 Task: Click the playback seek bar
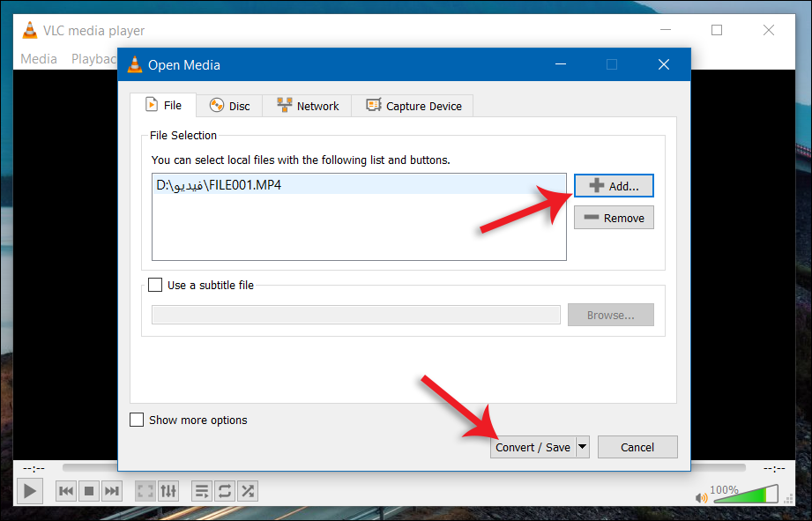coord(404,467)
